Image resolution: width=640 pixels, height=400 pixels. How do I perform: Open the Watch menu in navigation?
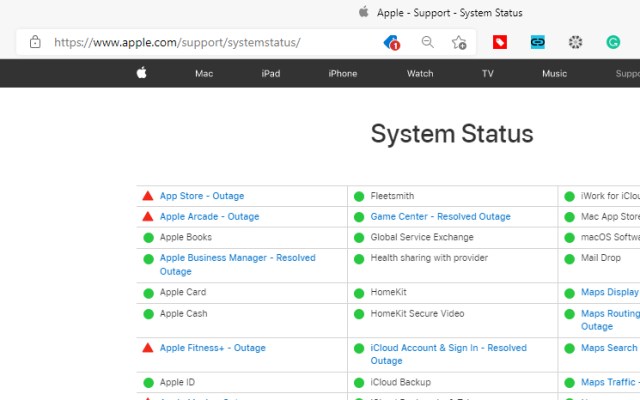420,73
